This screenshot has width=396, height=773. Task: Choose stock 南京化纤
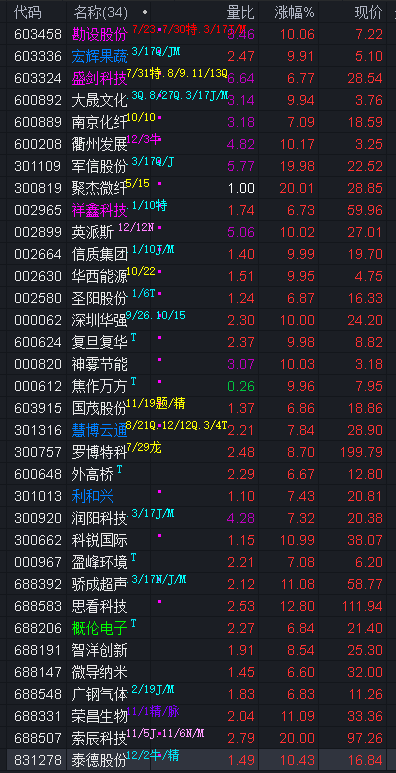pos(100,122)
